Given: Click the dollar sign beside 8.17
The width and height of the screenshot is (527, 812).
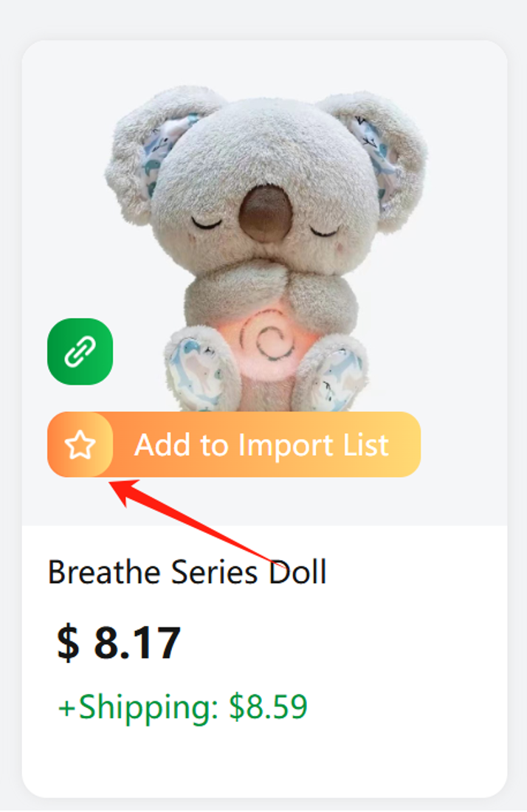Looking at the screenshot, I should tap(68, 643).
